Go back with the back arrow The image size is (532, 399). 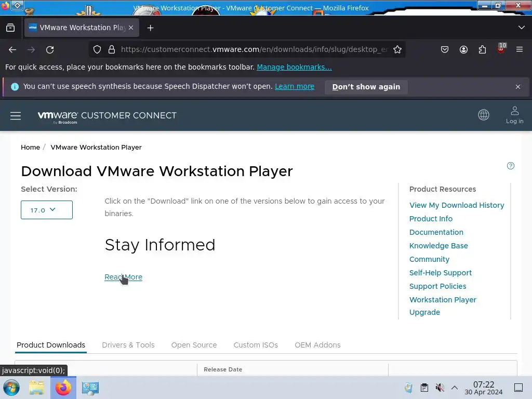[x=12, y=50]
